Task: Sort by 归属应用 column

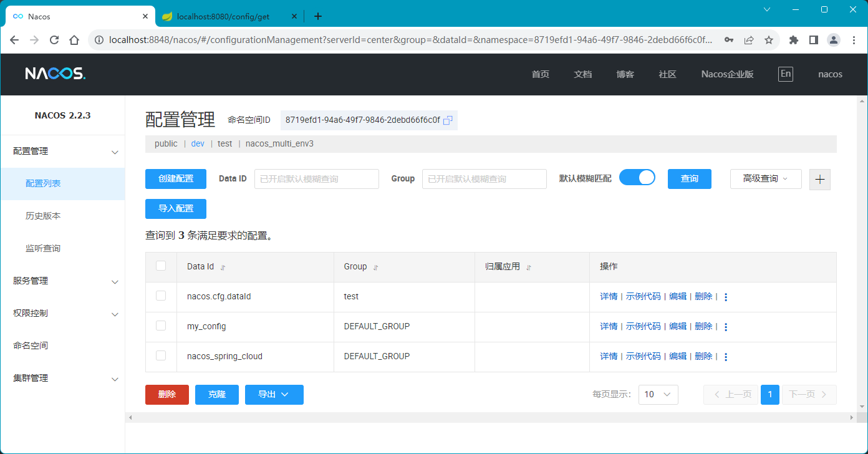Action: [528, 267]
